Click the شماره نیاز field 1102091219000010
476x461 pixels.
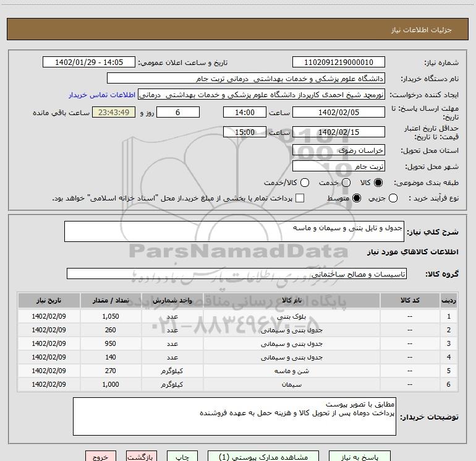point(339,62)
